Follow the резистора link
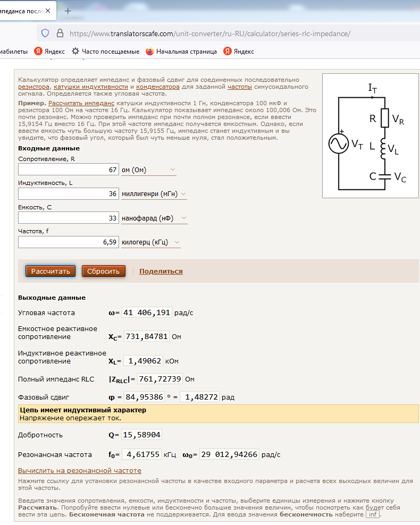Viewport: 420px width, 525px height. [33, 87]
